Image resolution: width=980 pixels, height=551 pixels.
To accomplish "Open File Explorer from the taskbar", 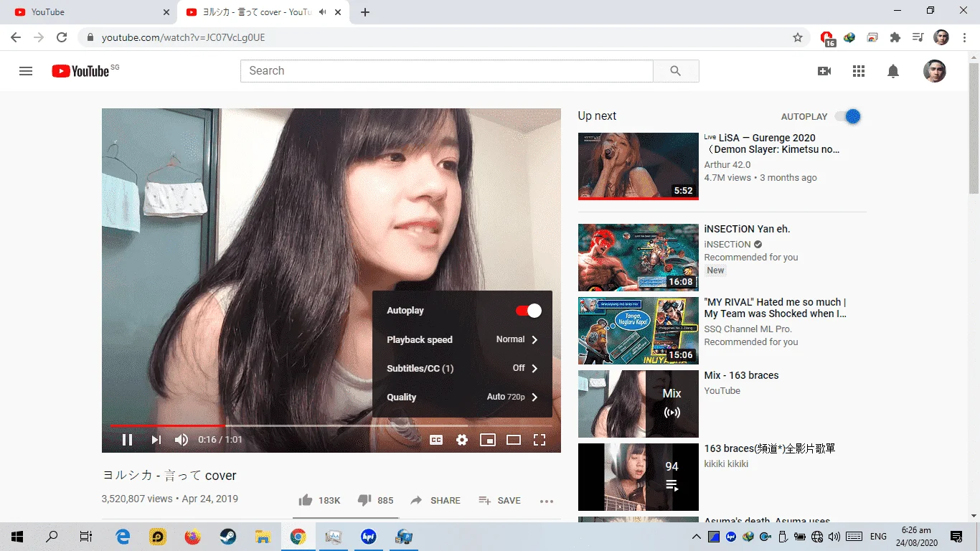I will point(263,537).
